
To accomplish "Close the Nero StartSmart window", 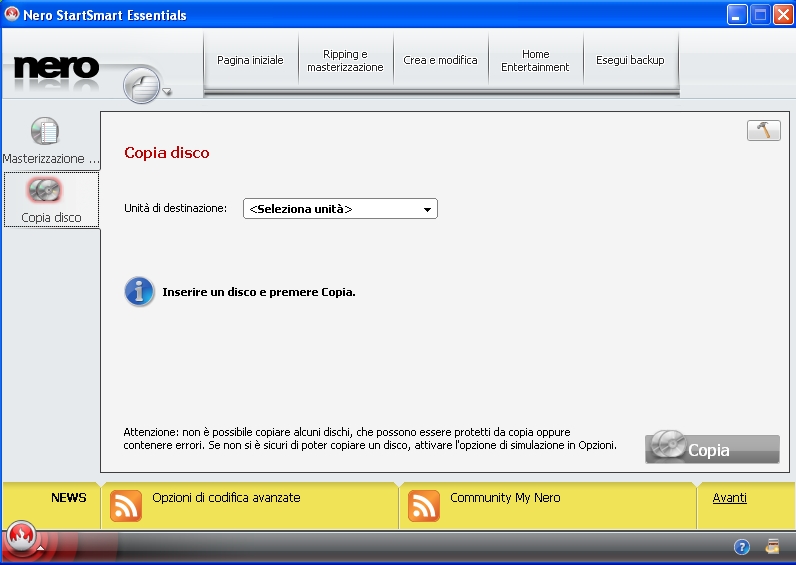I will tap(783, 15).
